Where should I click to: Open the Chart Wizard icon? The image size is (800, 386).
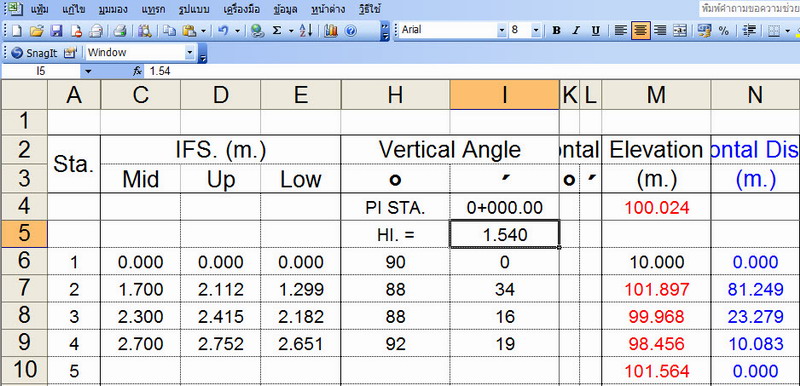[x=331, y=31]
